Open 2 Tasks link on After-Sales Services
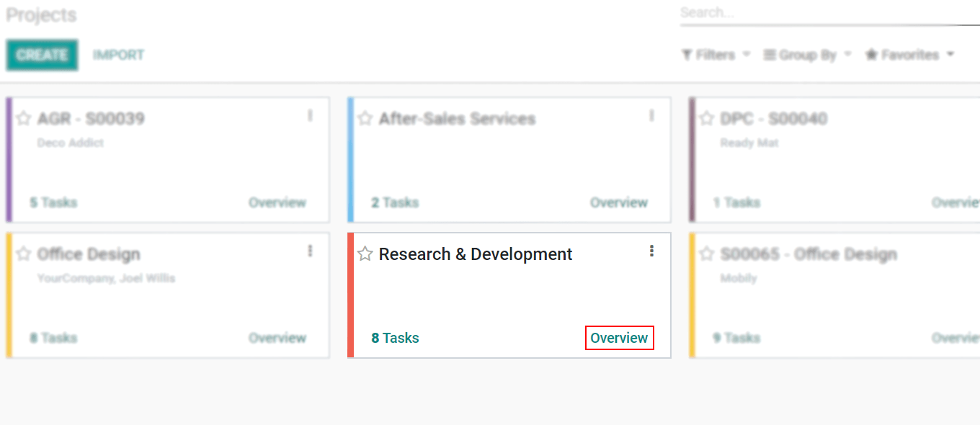The height and width of the screenshot is (425, 980). 395,202
